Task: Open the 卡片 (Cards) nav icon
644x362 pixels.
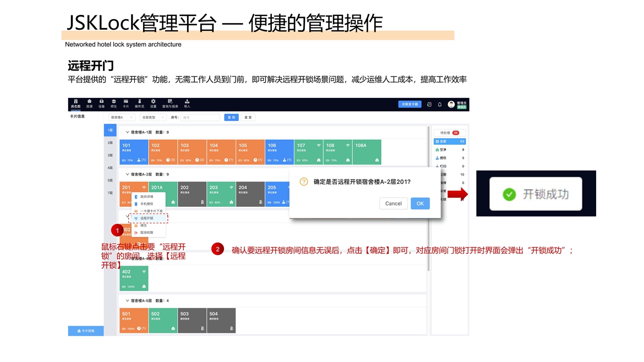Action: [x=126, y=102]
